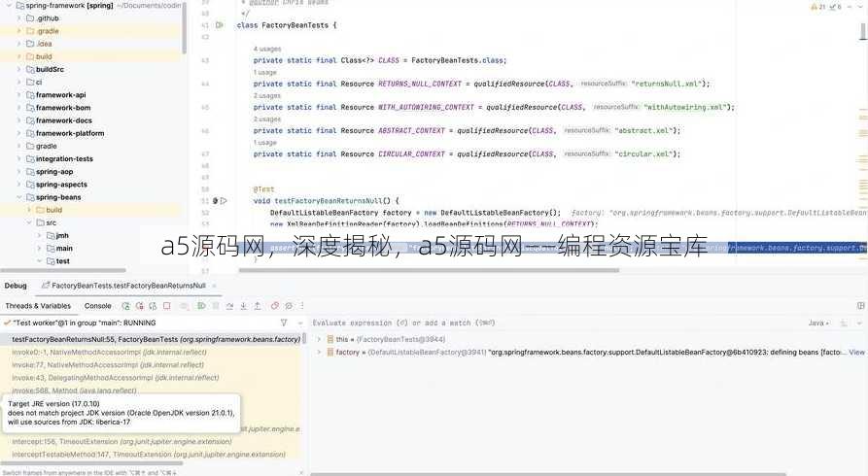Screen dimensions: 868x476
Task: Click '1 usage' hint above RETURNS_NULL_CONTEXT
Action: pos(264,73)
